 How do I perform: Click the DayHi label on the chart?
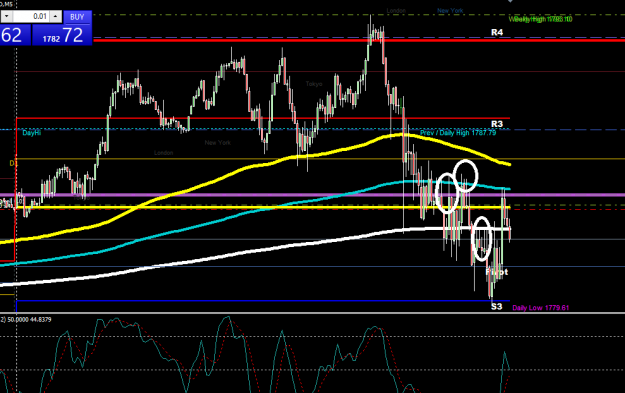click(31, 133)
